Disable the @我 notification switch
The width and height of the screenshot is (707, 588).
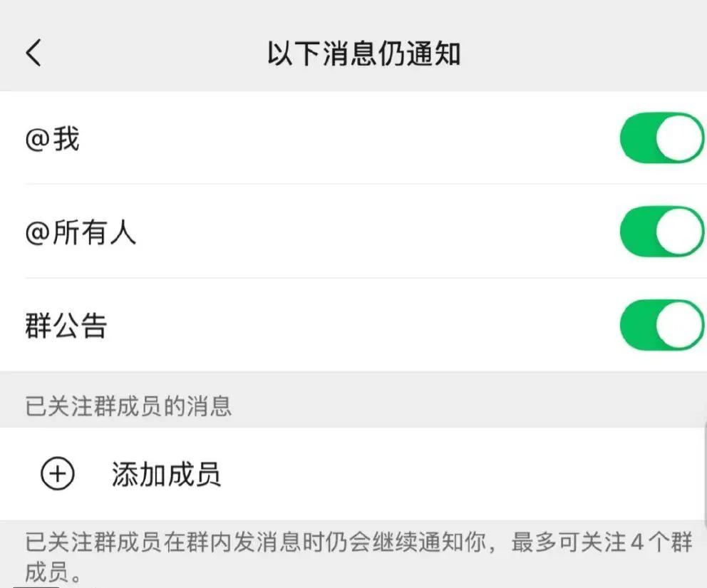click(x=661, y=138)
